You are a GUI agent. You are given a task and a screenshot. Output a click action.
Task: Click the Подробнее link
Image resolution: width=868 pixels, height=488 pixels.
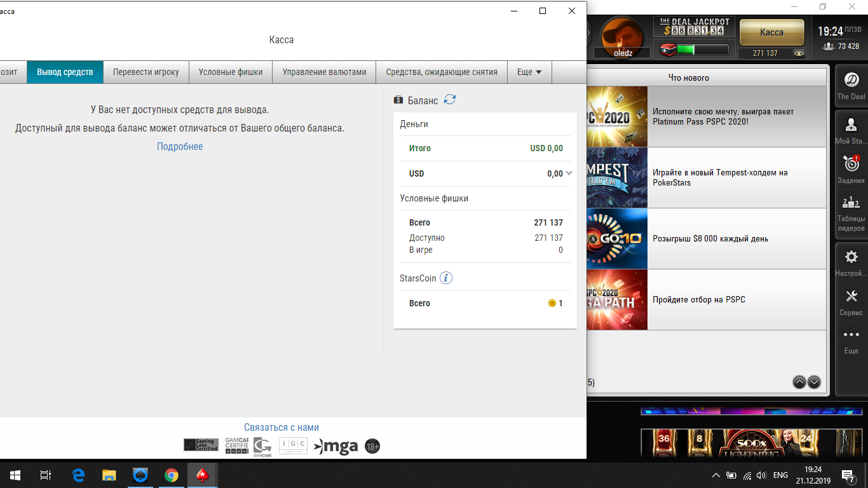[180, 146]
